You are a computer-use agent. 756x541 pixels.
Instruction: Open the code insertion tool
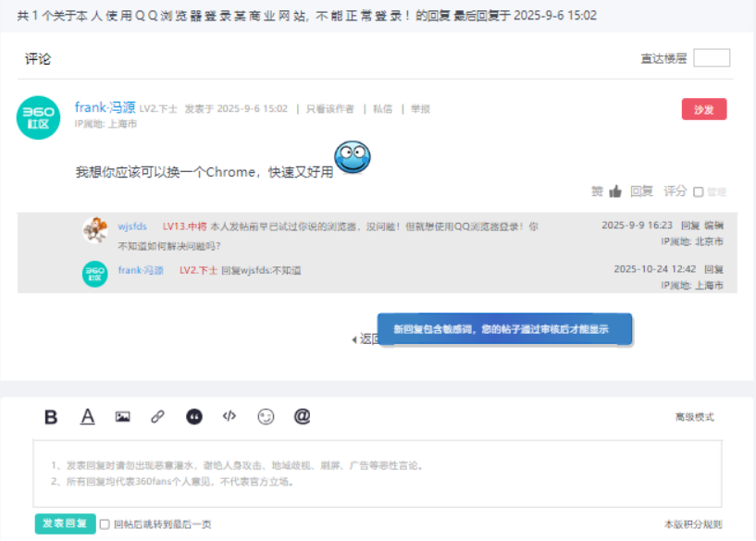229,416
